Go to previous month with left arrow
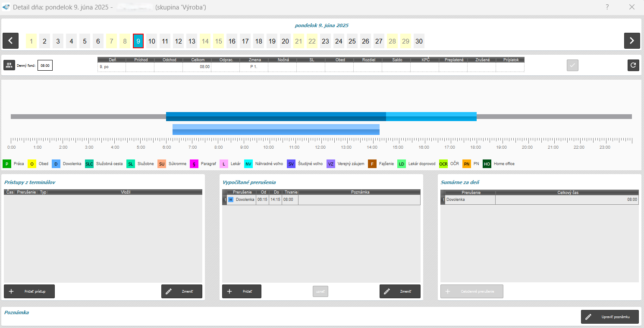The width and height of the screenshot is (644, 328). pos(10,41)
